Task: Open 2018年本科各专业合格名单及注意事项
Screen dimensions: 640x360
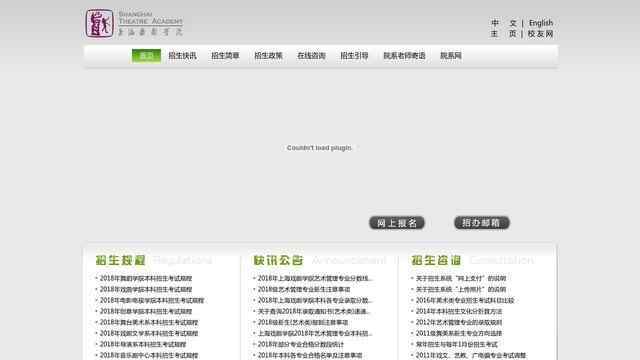Action: click(x=310, y=356)
